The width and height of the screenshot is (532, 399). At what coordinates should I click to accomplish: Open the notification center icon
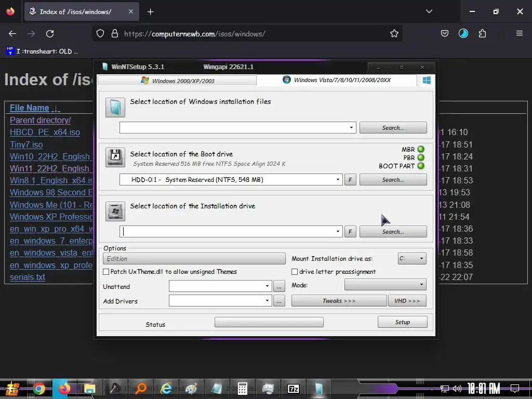tap(515, 388)
